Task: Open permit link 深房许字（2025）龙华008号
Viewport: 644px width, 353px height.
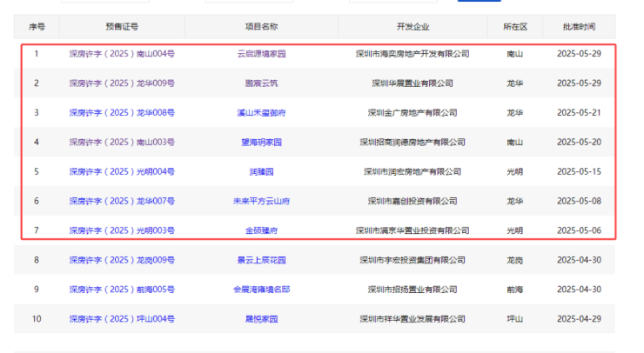Action: pos(122,113)
